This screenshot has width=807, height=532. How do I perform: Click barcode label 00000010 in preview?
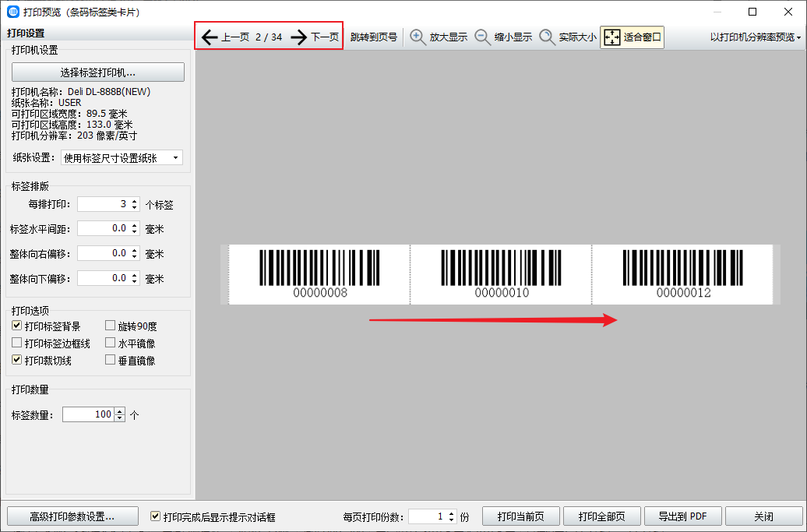click(x=502, y=274)
